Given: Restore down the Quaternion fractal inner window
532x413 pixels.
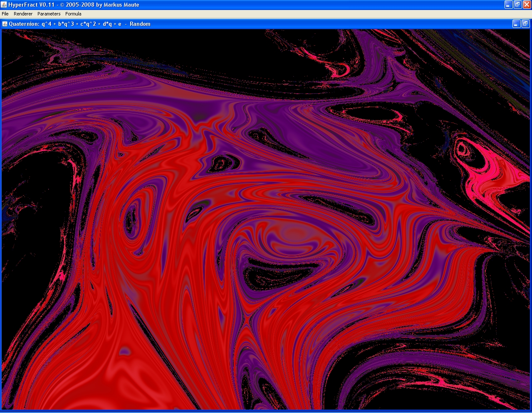Looking at the screenshot, I should click(x=525, y=24).
